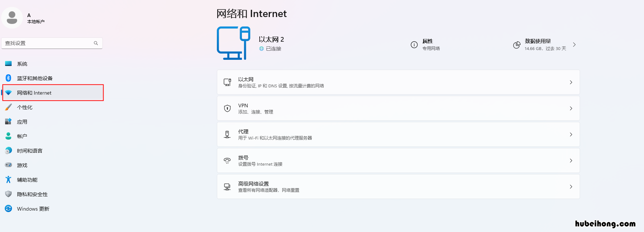Click the 本地帐户 account name
Viewport: 644px width, 232px height.
click(36, 22)
